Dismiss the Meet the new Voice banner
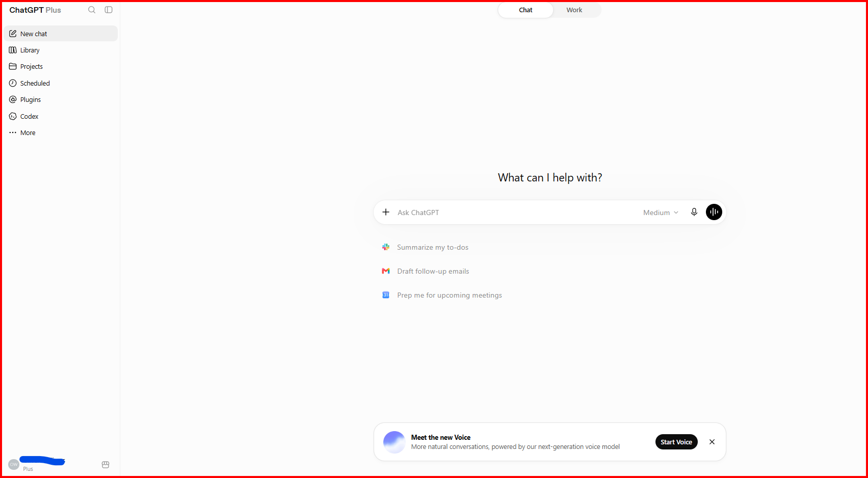Image resolution: width=868 pixels, height=478 pixels. point(712,442)
